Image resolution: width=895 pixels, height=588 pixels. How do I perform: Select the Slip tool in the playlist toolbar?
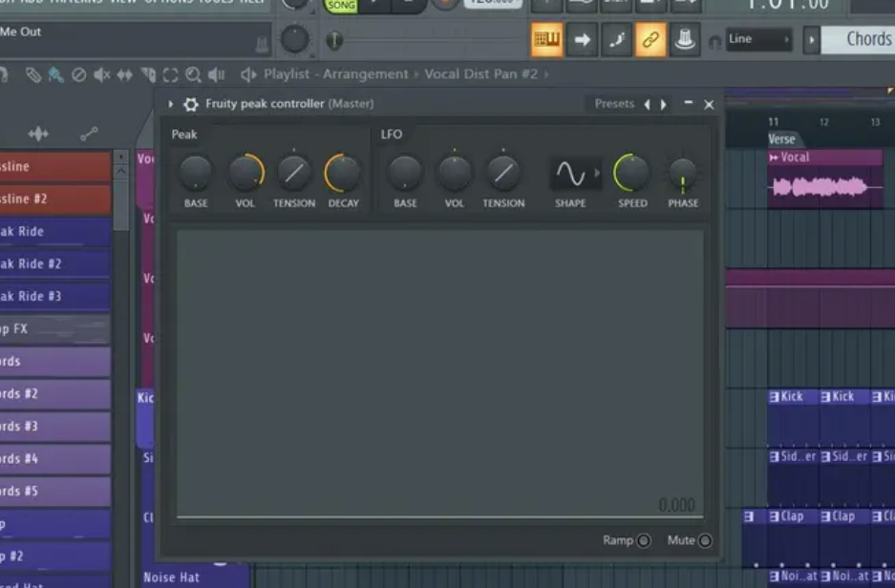[x=124, y=74]
